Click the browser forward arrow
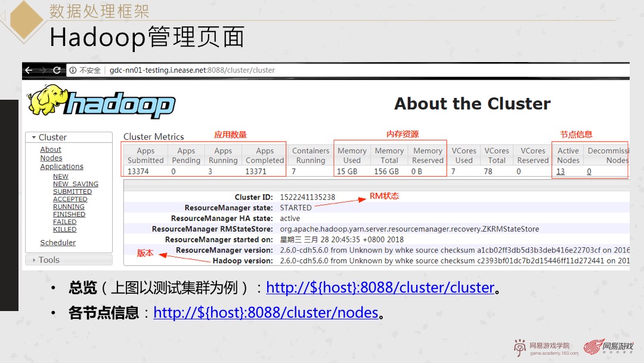 [x=42, y=70]
